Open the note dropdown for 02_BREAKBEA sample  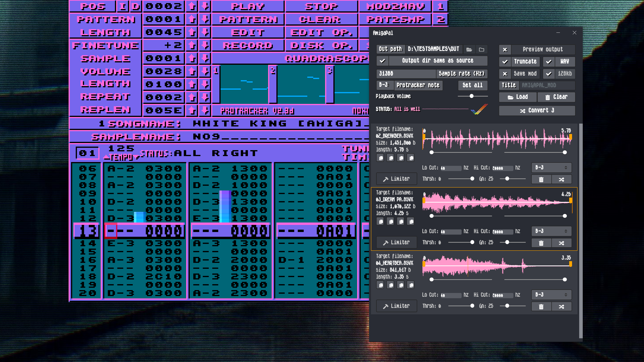(x=551, y=168)
